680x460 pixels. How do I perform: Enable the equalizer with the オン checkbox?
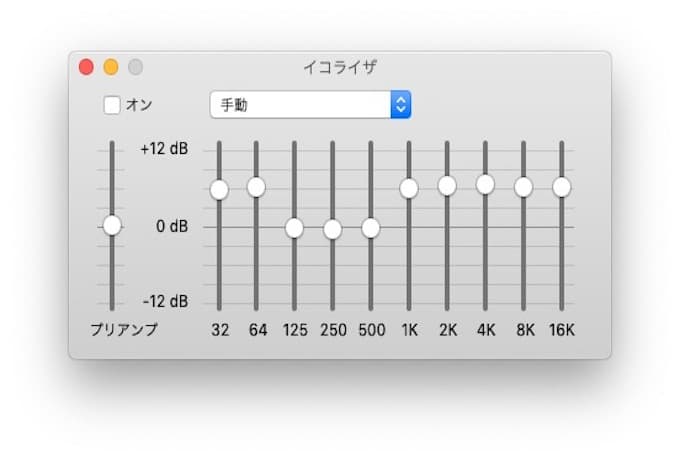[112, 105]
